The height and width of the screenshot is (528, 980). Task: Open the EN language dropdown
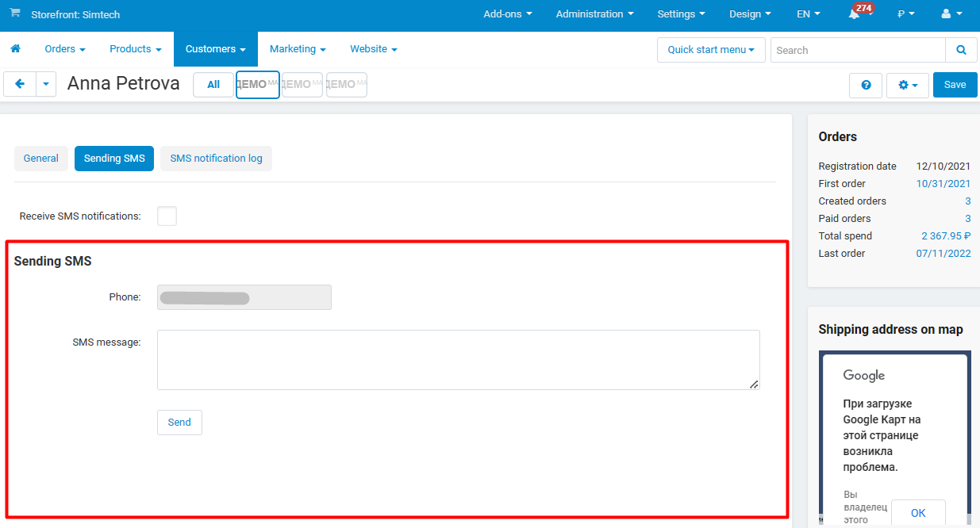point(808,14)
